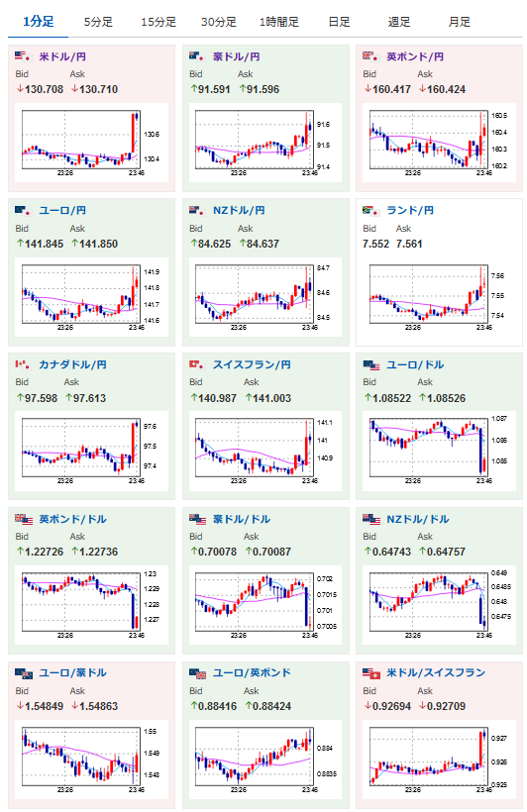Open the 米ドル/円 mini chart thumbnail
The width and height of the screenshot is (527, 812).
click(92, 143)
